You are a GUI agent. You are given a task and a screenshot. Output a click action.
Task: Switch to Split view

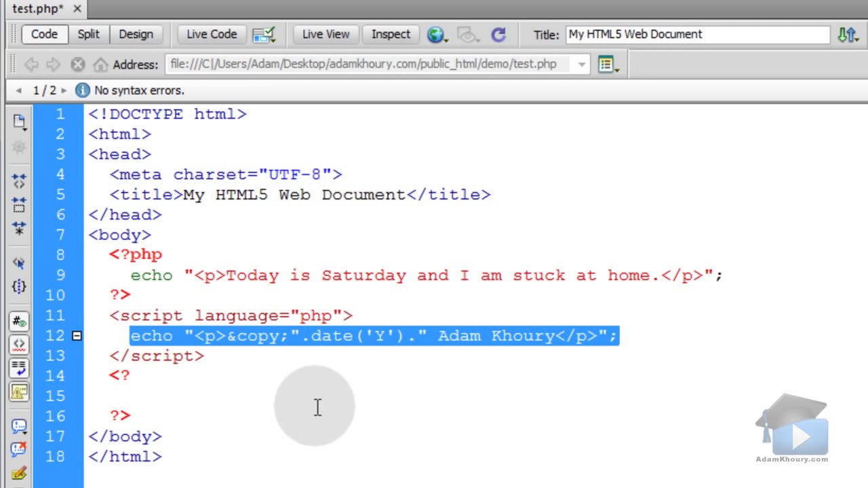coord(88,34)
